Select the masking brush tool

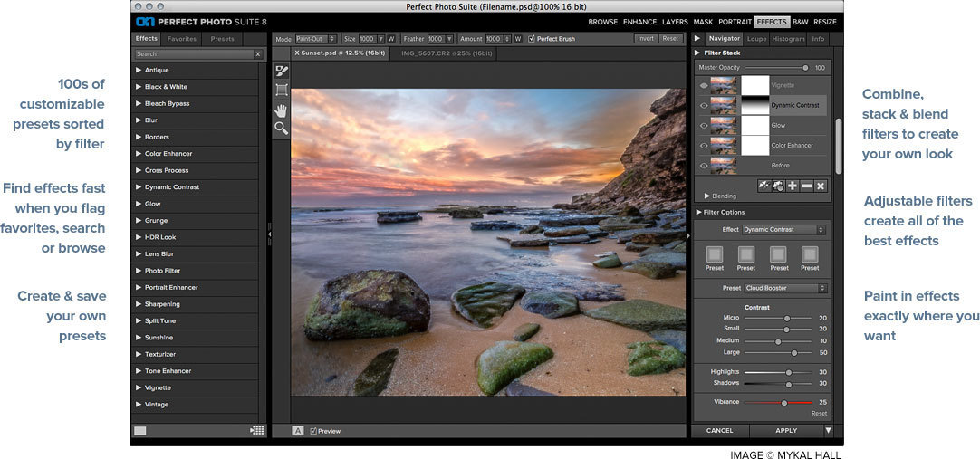282,71
